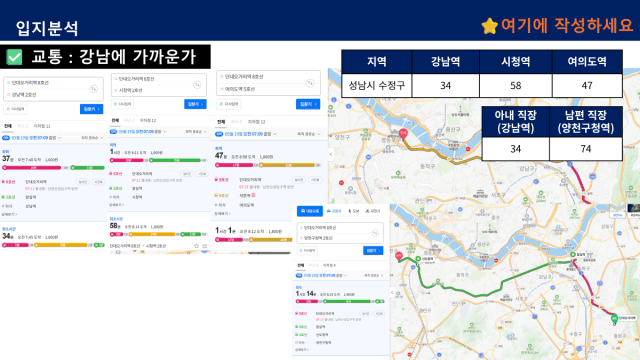This screenshot has width=640, height=360.
Task: Click 다시입력 reset button in 강남역 panel
Action: (x=16, y=109)
